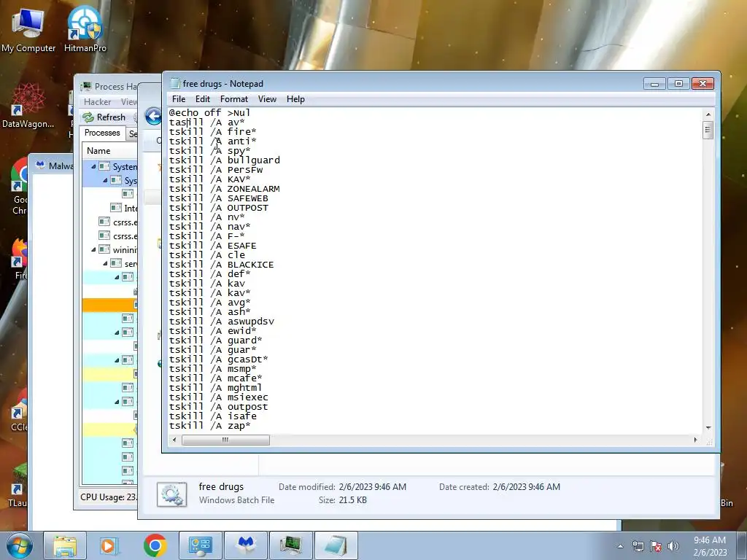The height and width of the screenshot is (560, 747).
Task: Click the 'tskill /A SAFEWEB' line
Action: 219,198
